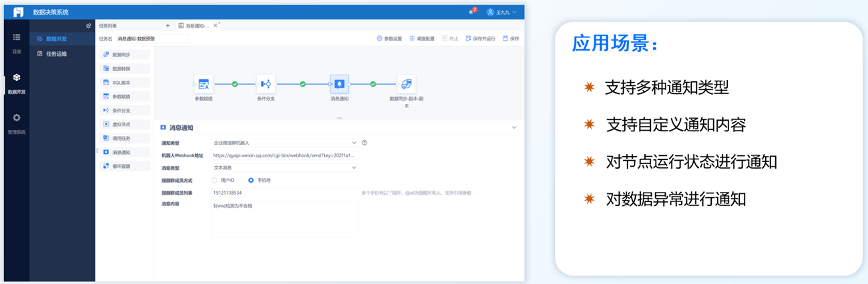Open the 消息类型 dropdown
The height and width of the screenshot is (284, 868).
click(284, 168)
